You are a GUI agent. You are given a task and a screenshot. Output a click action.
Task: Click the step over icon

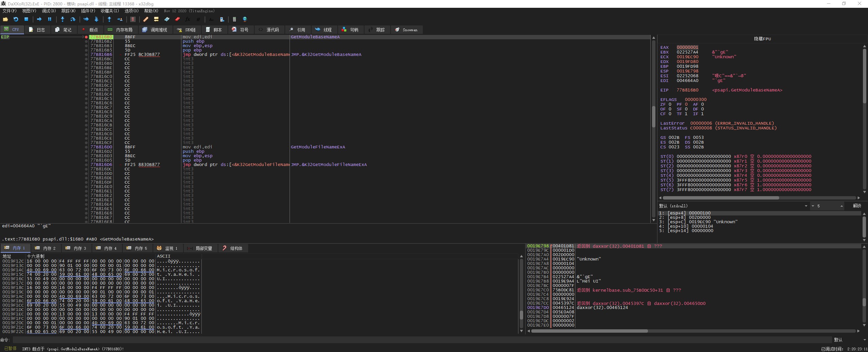pos(73,19)
